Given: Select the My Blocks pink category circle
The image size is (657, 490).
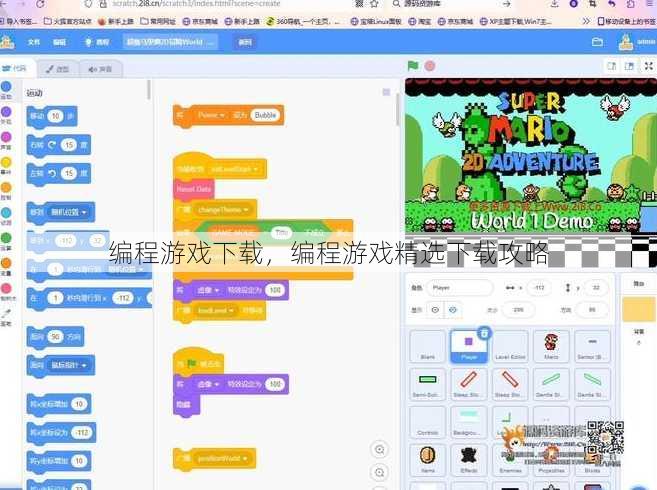Looking at the screenshot, I should pyautogui.click(x=6, y=288).
